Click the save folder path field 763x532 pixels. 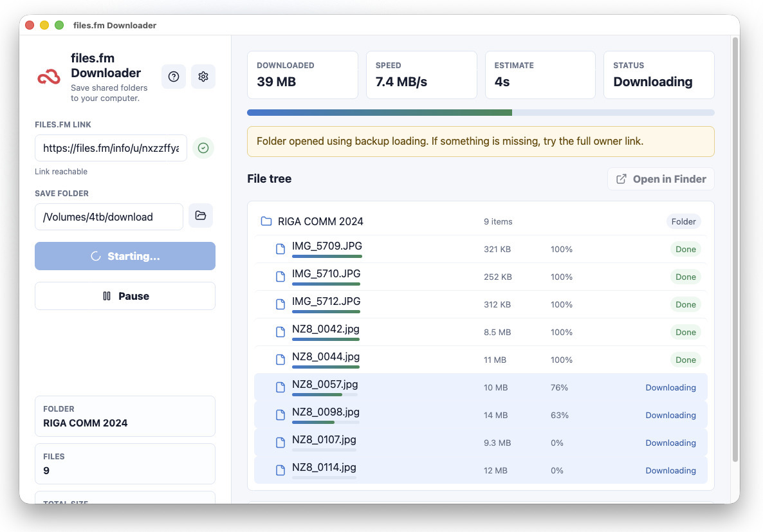109,217
